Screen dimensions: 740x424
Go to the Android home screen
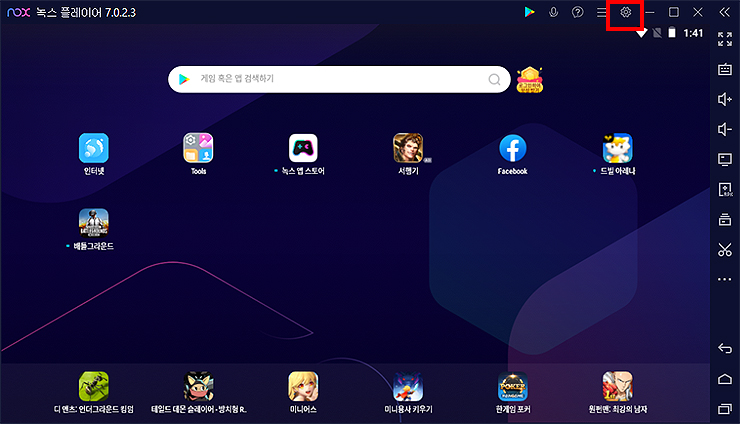pyautogui.click(x=725, y=379)
